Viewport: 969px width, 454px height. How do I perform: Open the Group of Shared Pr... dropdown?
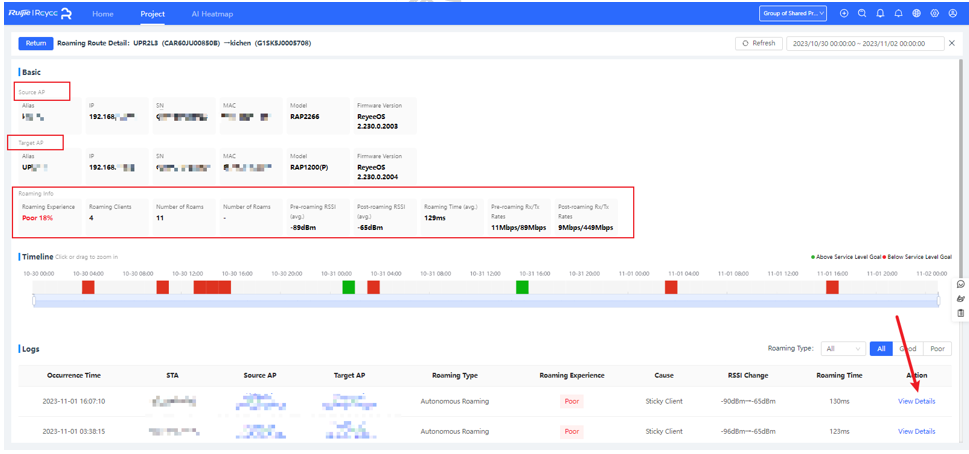point(793,14)
